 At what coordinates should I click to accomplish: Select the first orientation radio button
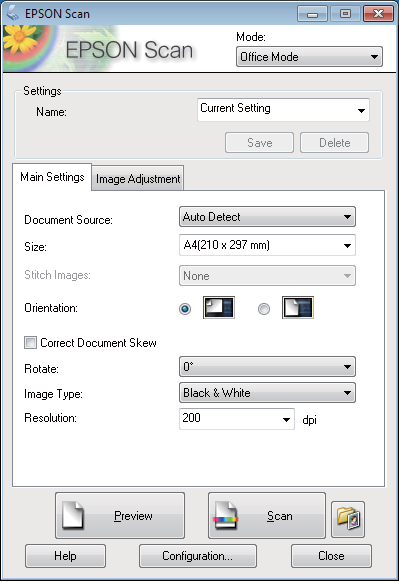click(x=185, y=309)
